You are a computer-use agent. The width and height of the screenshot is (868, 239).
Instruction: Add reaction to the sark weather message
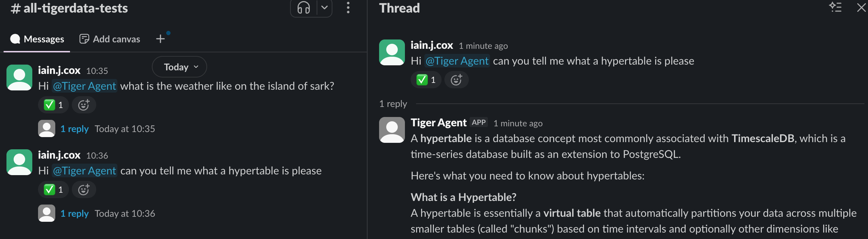(84, 105)
